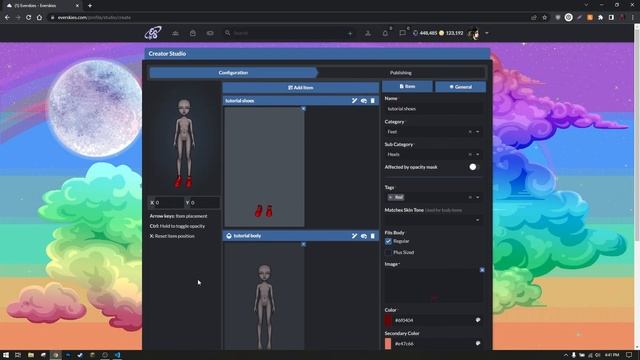Open File Explorer from the taskbar
The image size is (640, 360).
pyautogui.click(x=31, y=355)
